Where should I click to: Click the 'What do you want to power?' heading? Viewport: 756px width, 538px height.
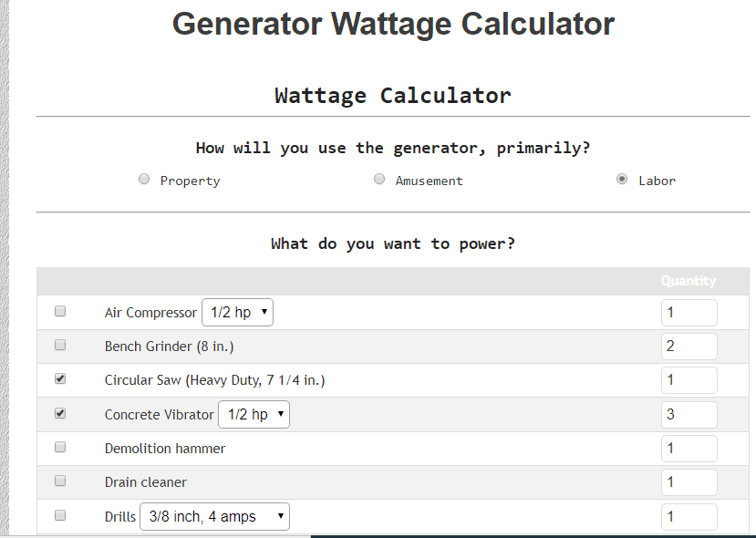coord(393,244)
